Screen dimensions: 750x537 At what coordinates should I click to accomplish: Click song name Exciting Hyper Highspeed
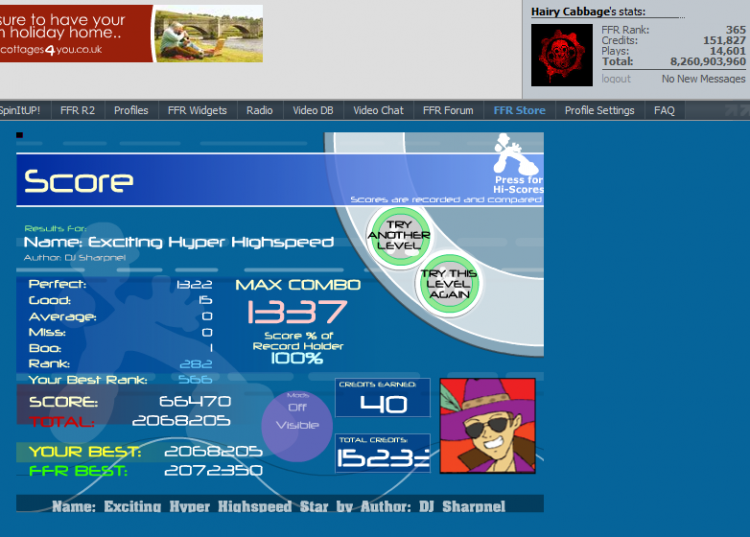(x=211, y=242)
